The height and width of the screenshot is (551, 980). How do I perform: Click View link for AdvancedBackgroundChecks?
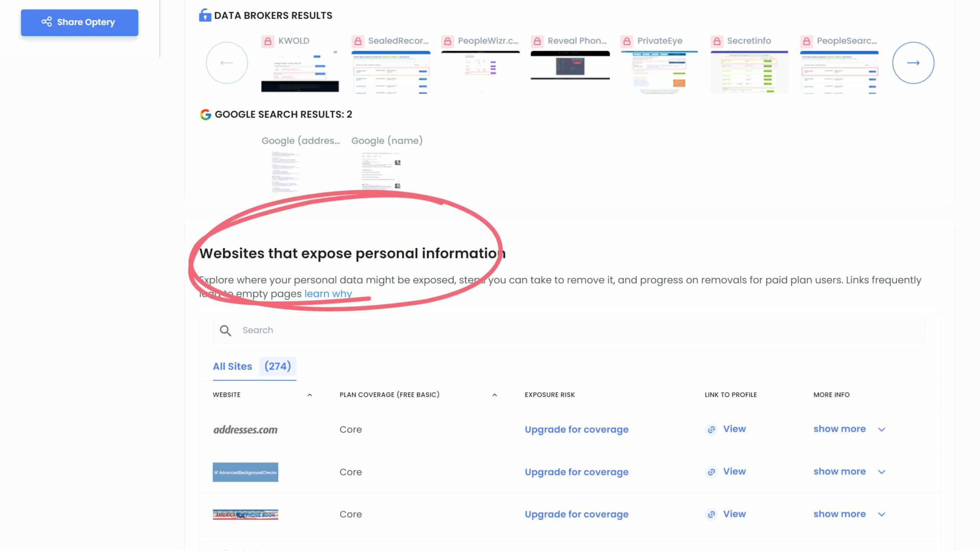click(734, 471)
